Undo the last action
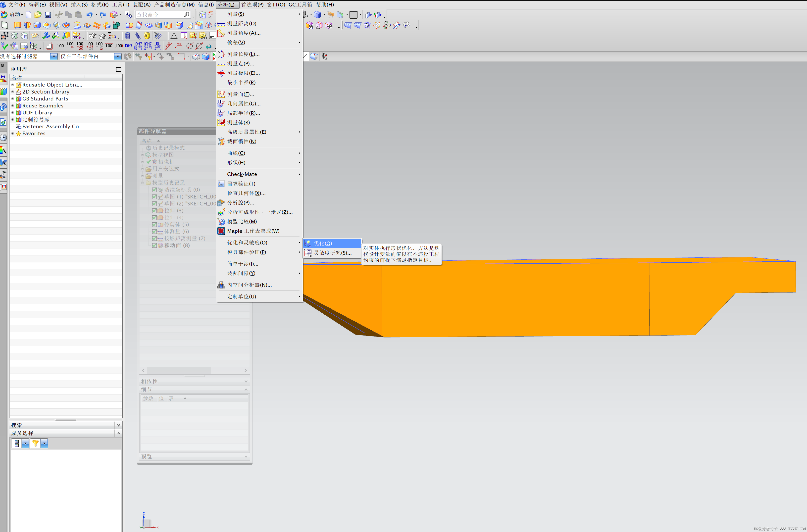 [89, 15]
